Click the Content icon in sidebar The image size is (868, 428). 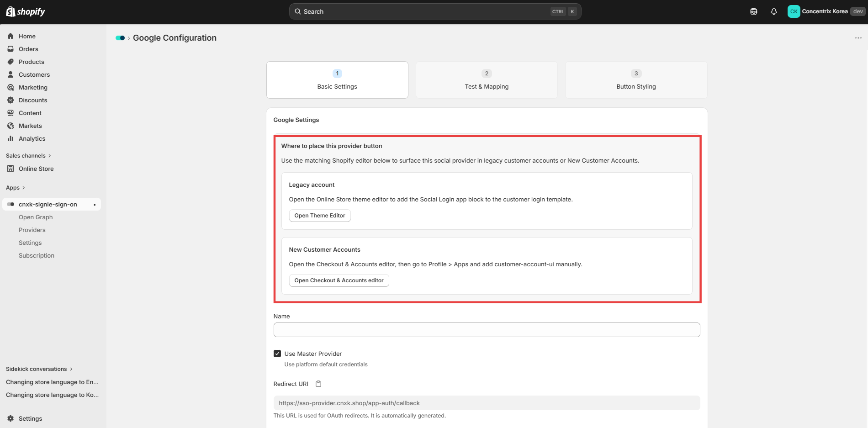11,113
